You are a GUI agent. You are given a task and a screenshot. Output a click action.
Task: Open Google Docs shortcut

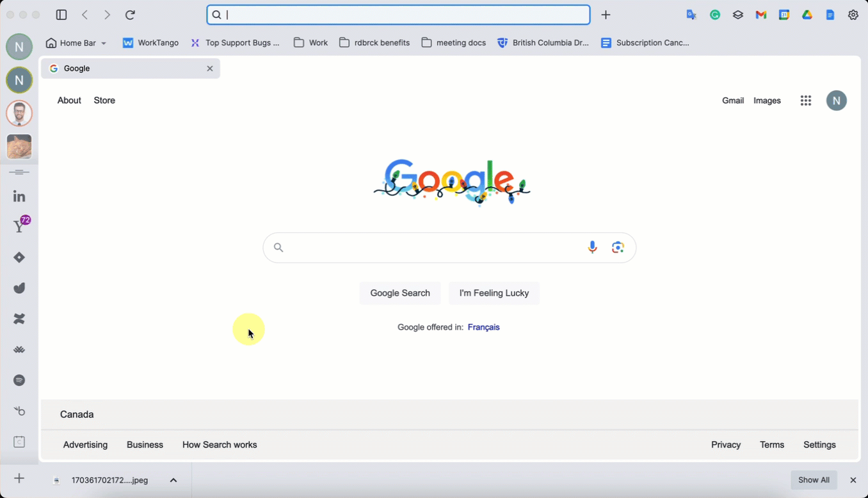[830, 15]
